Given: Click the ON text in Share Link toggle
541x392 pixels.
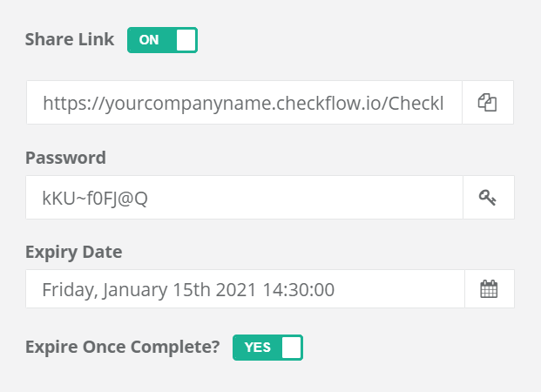Looking at the screenshot, I should coord(149,40).
